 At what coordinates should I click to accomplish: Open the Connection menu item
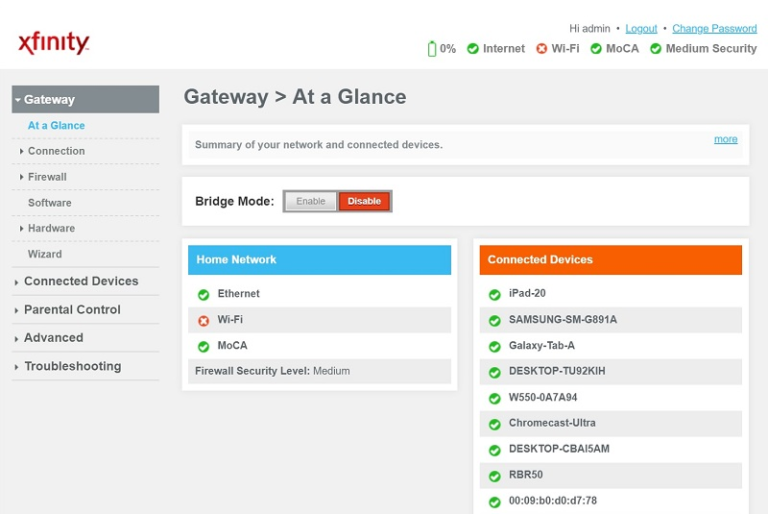(56, 151)
